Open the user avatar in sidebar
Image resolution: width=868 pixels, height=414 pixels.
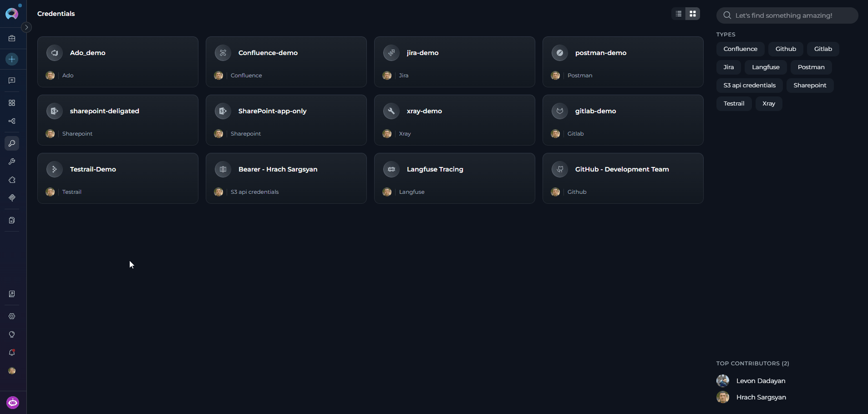click(x=12, y=371)
